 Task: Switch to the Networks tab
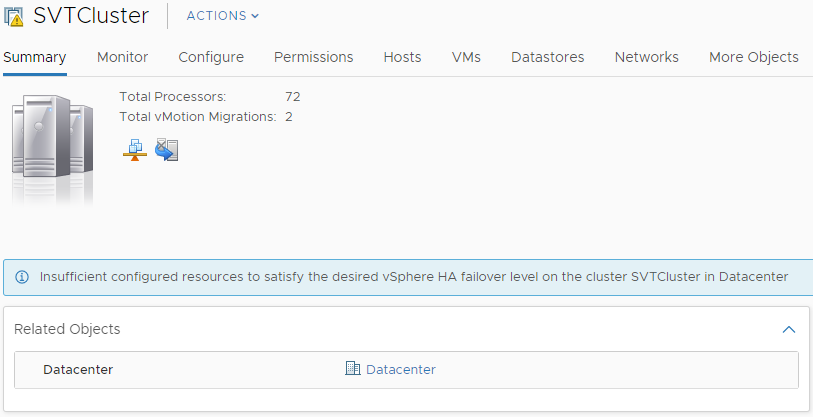click(x=646, y=57)
